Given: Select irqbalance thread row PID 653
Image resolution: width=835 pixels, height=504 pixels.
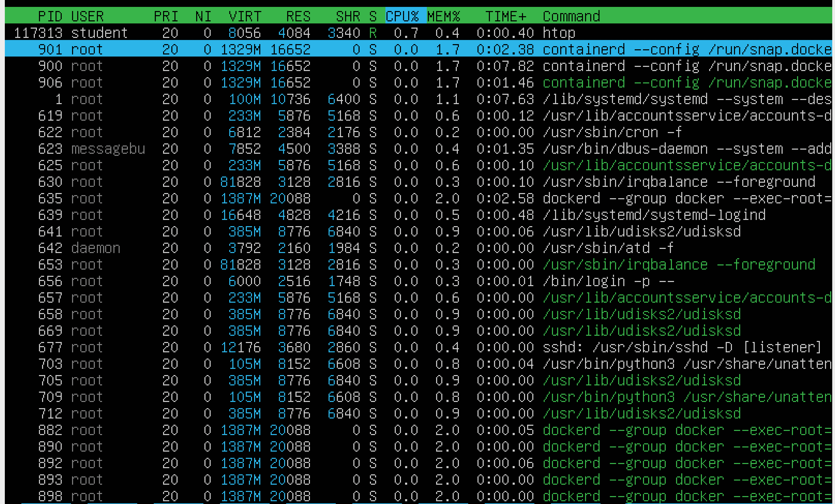Looking at the screenshot, I should (x=419, y=264).
